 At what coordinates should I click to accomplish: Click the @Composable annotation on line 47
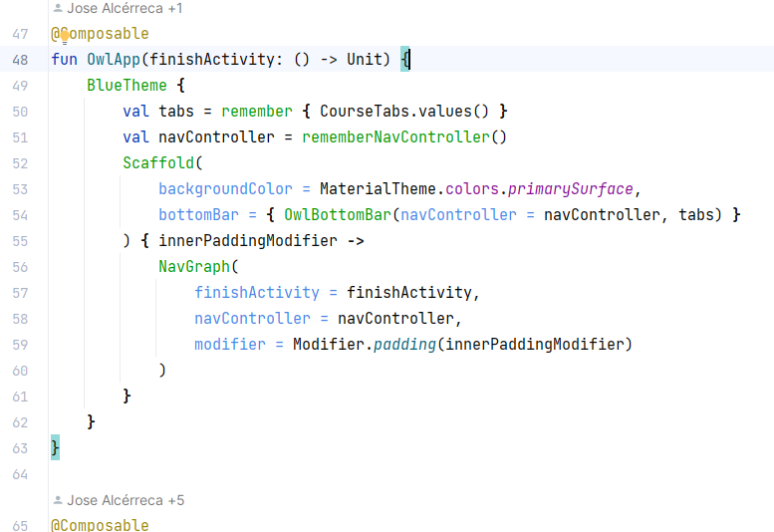coord(100,34)
